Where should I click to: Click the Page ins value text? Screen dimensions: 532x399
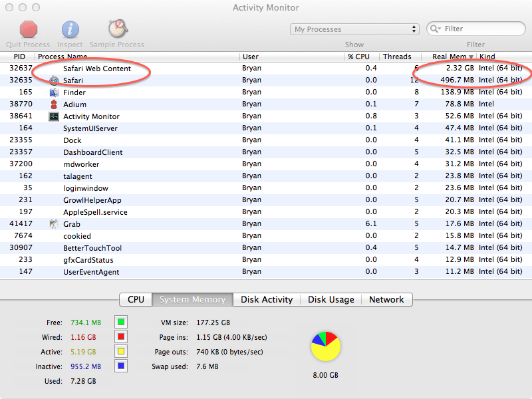click(x=231, y=337)
